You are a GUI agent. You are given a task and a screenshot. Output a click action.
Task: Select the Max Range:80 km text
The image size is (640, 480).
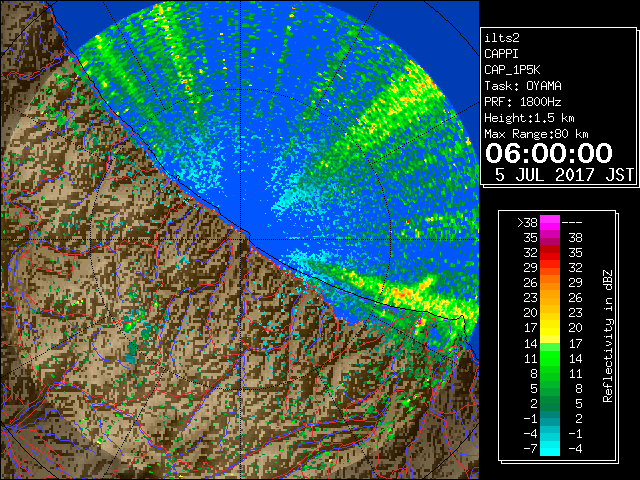[x=536, y=134]
